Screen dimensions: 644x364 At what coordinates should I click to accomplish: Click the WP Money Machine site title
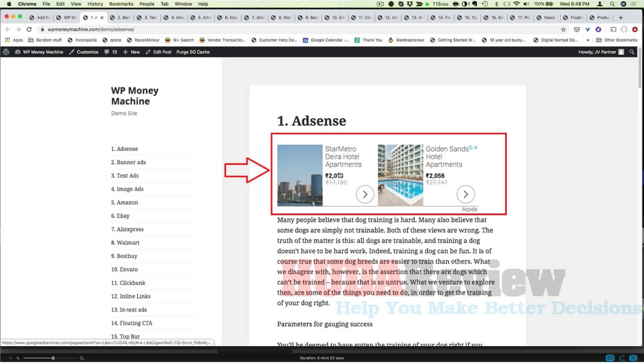135,96
